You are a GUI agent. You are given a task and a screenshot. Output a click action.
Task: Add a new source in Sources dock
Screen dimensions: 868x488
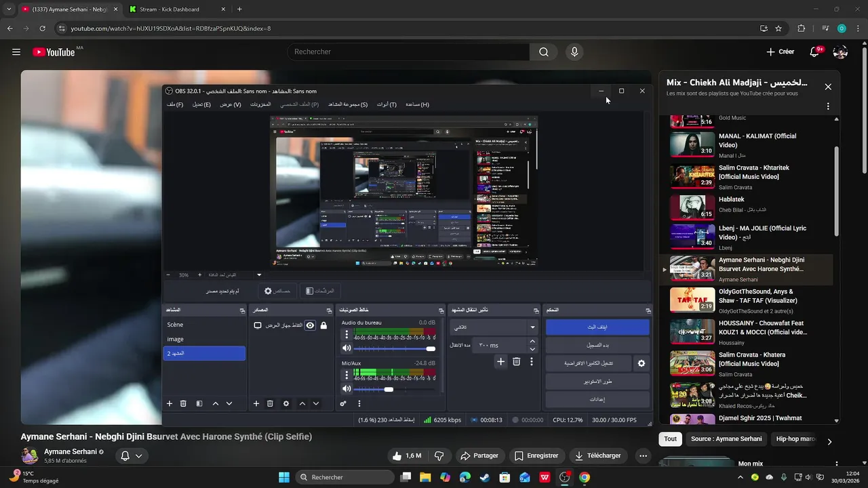pos(256,403)
